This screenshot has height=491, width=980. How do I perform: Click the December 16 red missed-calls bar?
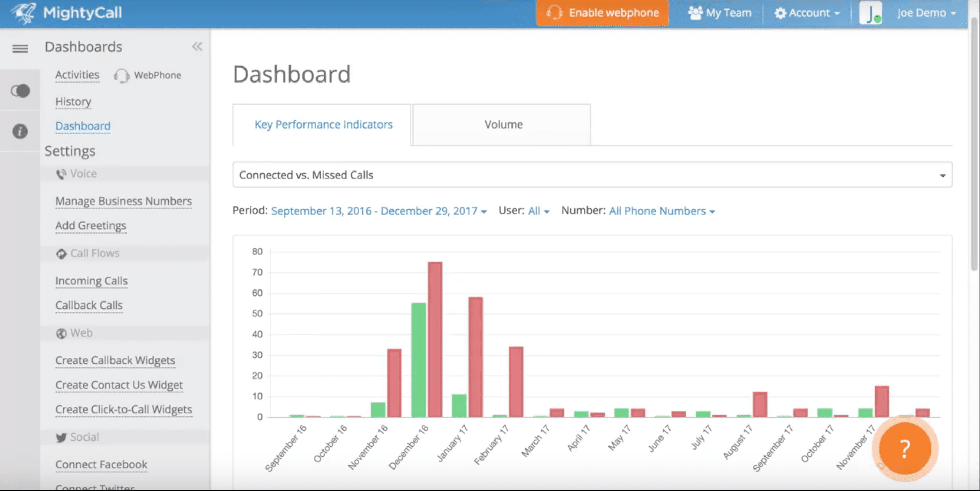pyautogui.click(x=435, y=339)
